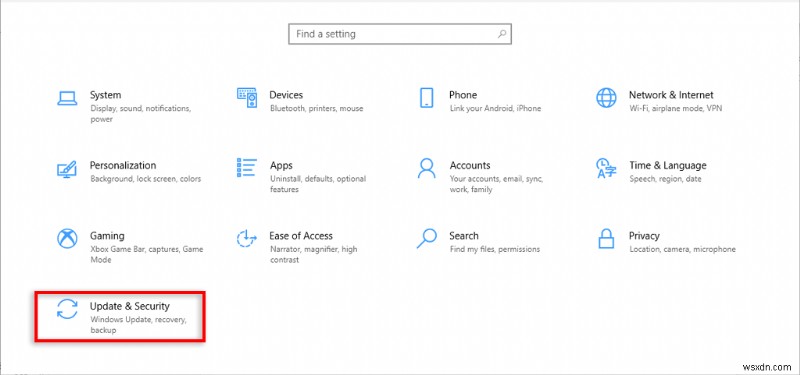
Task: Open the Privacy padlock icon
Action: [606, 238]
